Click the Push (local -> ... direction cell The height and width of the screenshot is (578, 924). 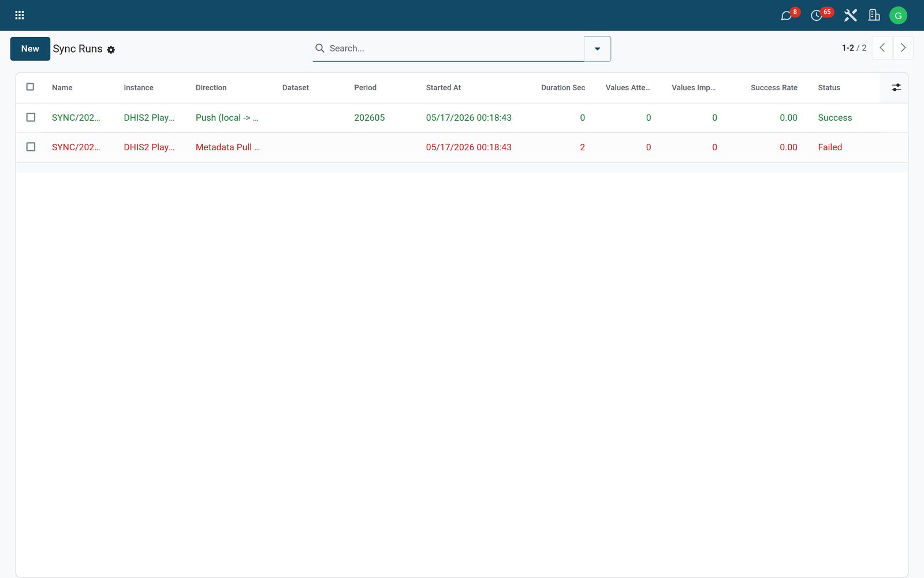click(x=227, y=118)
